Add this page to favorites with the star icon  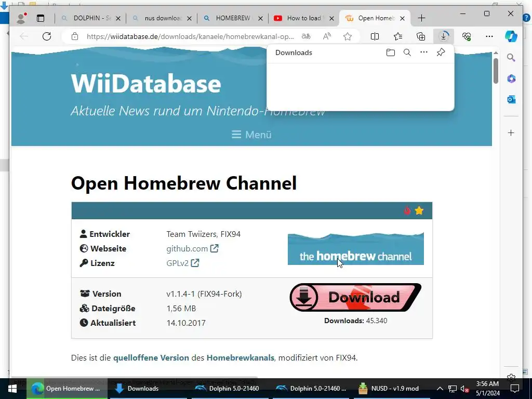[x=348, y=36]
